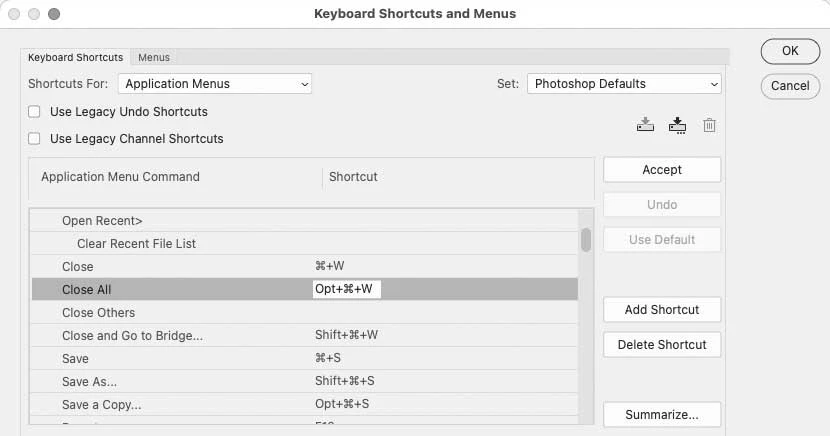
Task: Click the Delete Shortcut button
Action: pos(662,345)
